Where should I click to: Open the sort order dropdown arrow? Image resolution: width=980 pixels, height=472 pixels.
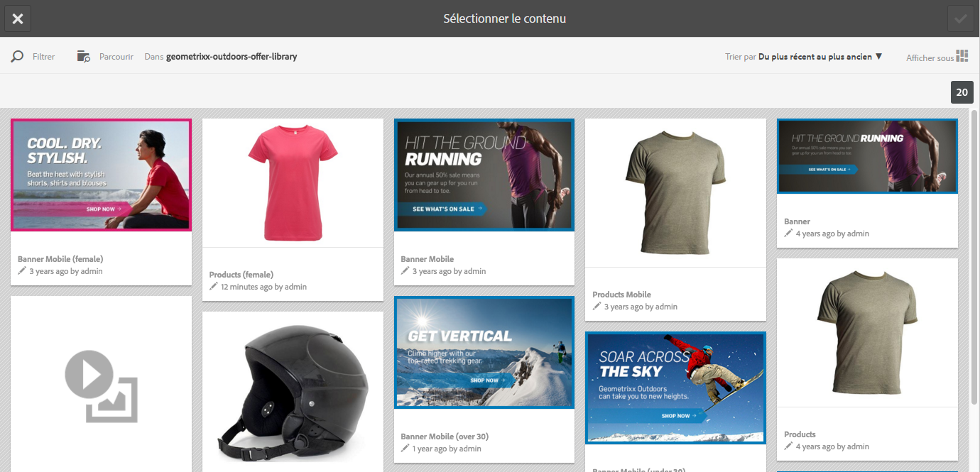pos(878,56)
